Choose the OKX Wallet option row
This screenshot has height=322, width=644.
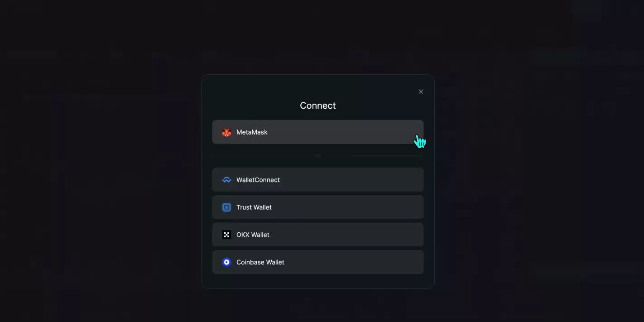(318, 235)
